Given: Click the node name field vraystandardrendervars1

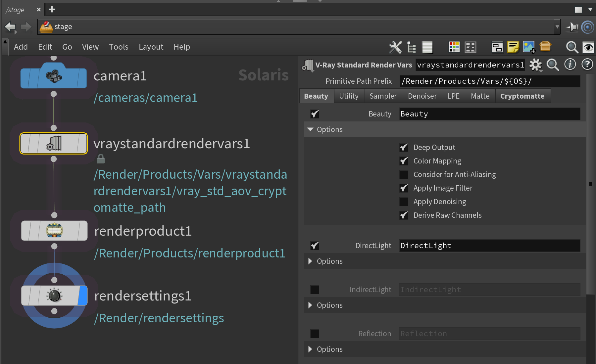Looking at the screenshot, I should pyautogui.click(x=471, y=65).
